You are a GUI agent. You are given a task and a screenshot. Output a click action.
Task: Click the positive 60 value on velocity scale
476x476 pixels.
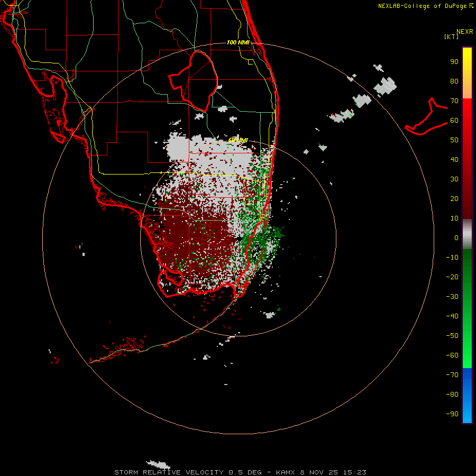point(454,120)
